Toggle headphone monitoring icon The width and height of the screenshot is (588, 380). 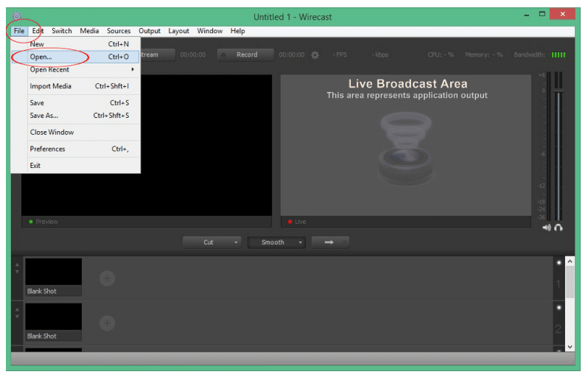click(559, 228)
